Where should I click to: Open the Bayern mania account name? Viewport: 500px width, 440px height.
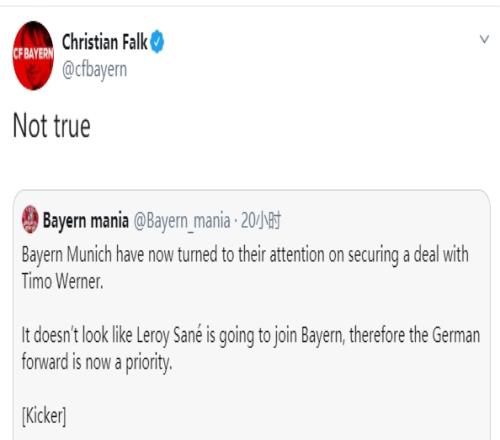tap(86, 220)
